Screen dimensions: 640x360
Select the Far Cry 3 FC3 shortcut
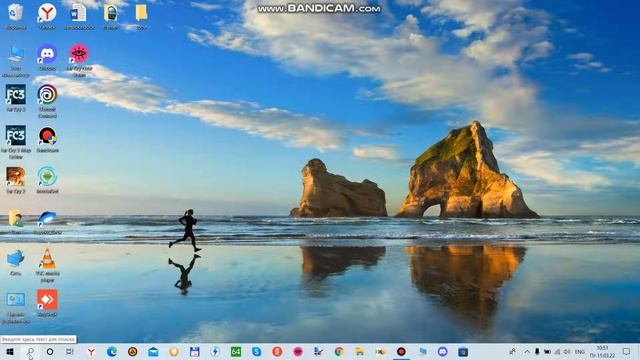click(16, 95)
